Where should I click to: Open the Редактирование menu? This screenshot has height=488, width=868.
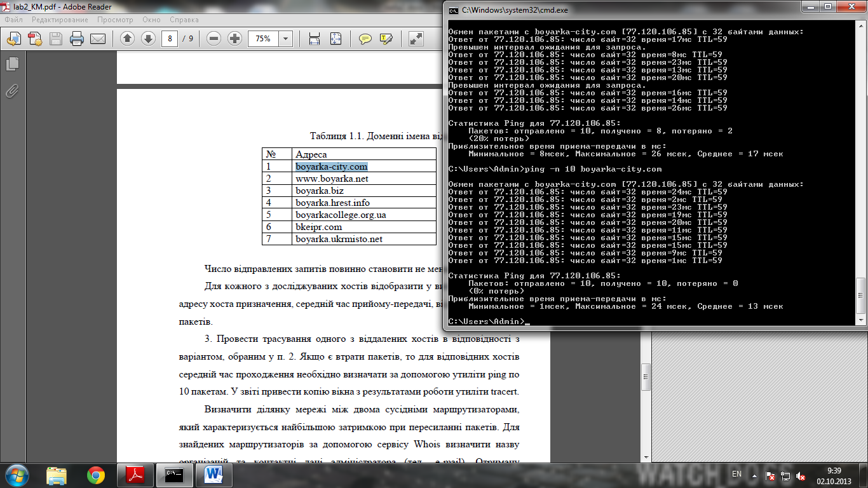coord(60,20)
